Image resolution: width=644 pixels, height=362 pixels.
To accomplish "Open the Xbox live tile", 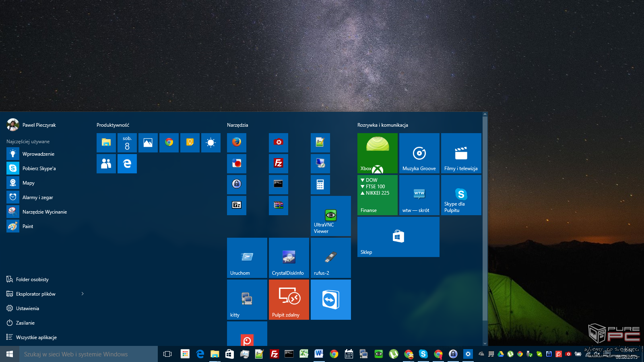I will pyautogui.click(x=378, y=153).
